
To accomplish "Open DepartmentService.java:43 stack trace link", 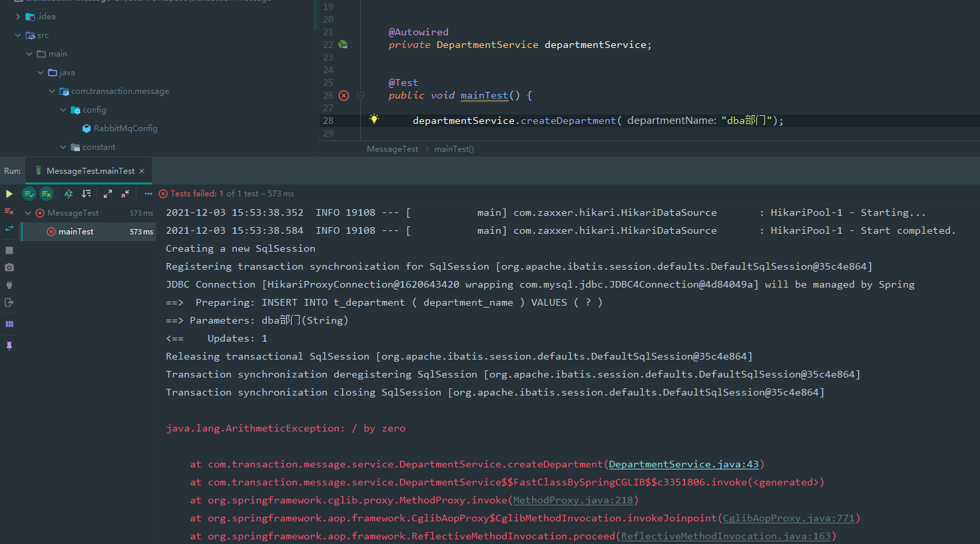I will (x=684, y=464).
